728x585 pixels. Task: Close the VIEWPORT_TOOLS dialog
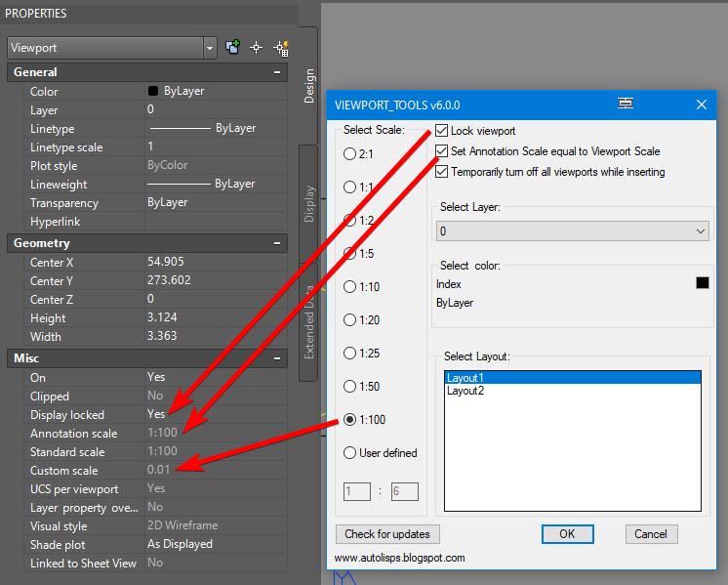tap(702, 104)
